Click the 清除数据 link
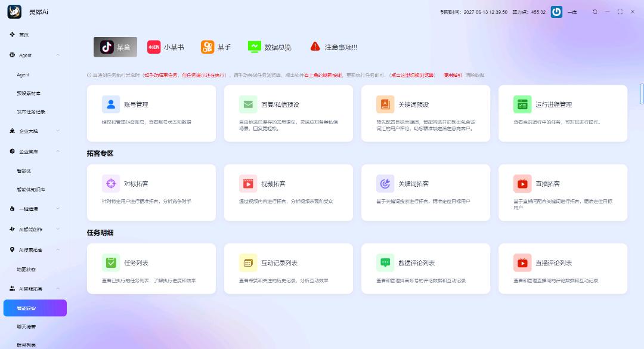644x349 pixels. click(475, 75)
